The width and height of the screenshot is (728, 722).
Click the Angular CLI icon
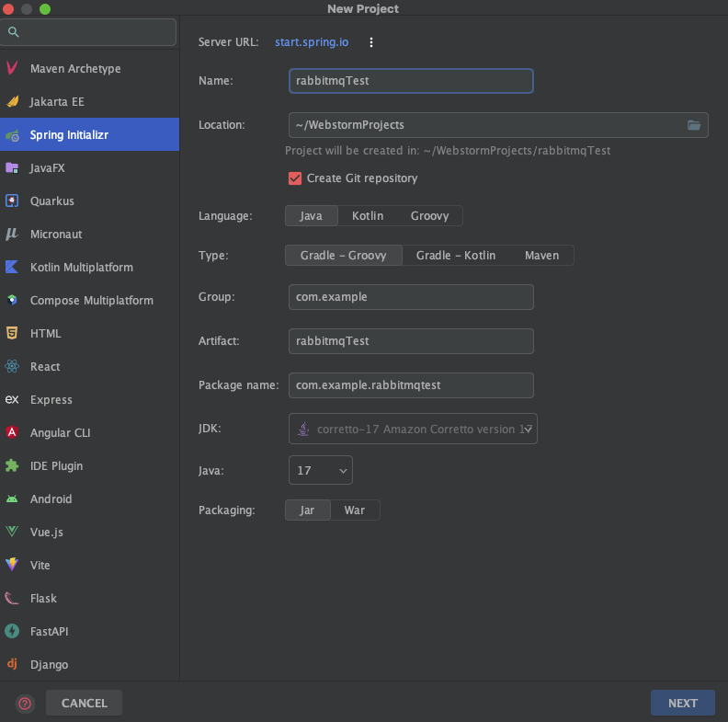(12, 432)
